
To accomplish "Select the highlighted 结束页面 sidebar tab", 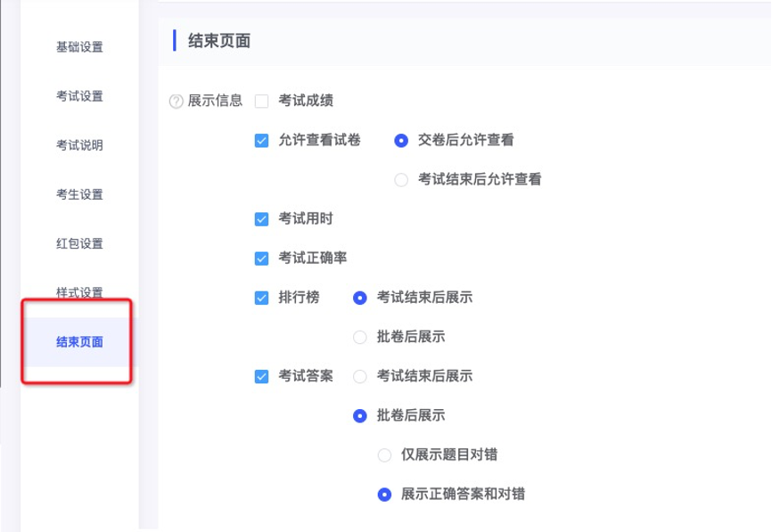I will [x=79, y=342].
